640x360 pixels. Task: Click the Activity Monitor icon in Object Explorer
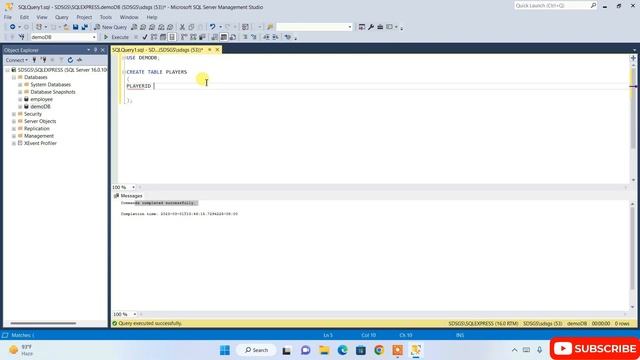80,60
